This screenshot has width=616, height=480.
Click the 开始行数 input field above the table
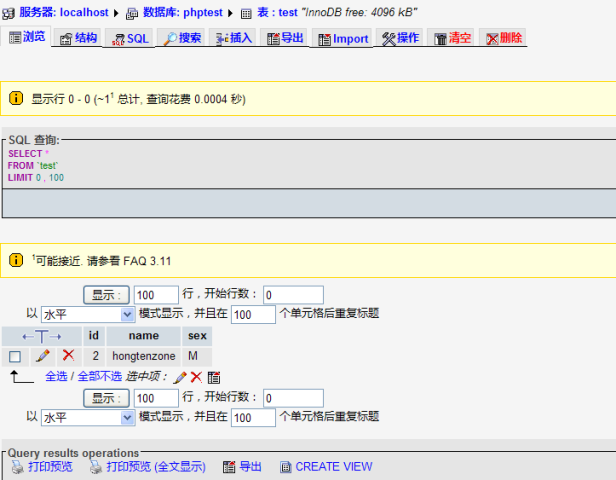293,294
